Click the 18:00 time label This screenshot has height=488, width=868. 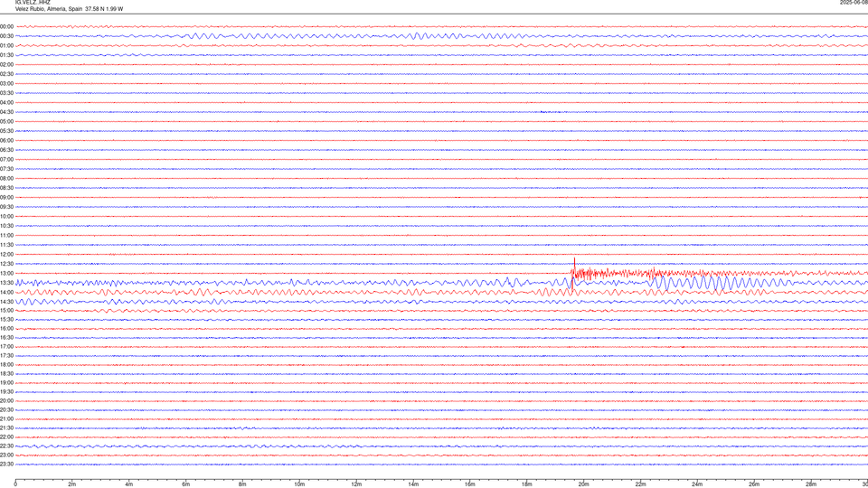pyautogui.click(x=6, y=364)
